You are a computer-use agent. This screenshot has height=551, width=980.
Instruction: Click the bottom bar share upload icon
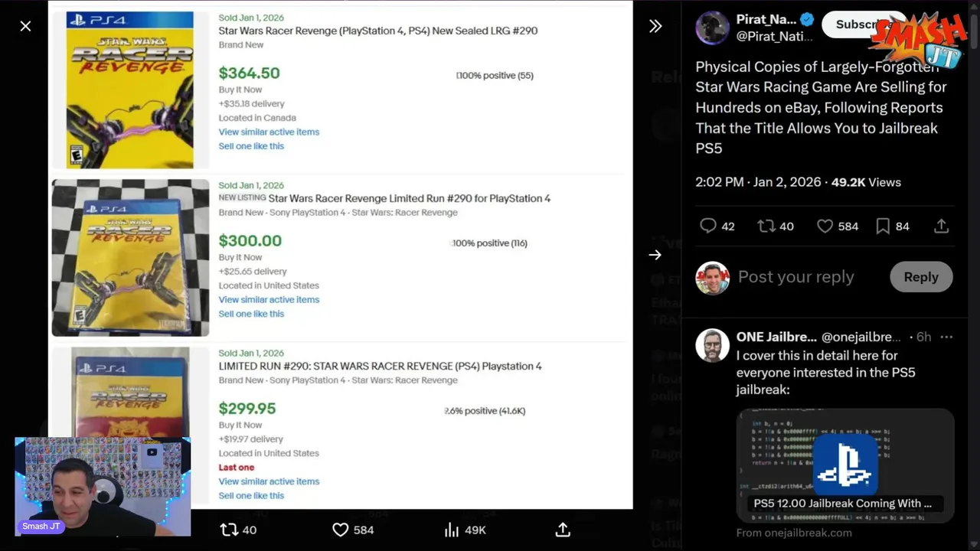[x=563, y=530]
